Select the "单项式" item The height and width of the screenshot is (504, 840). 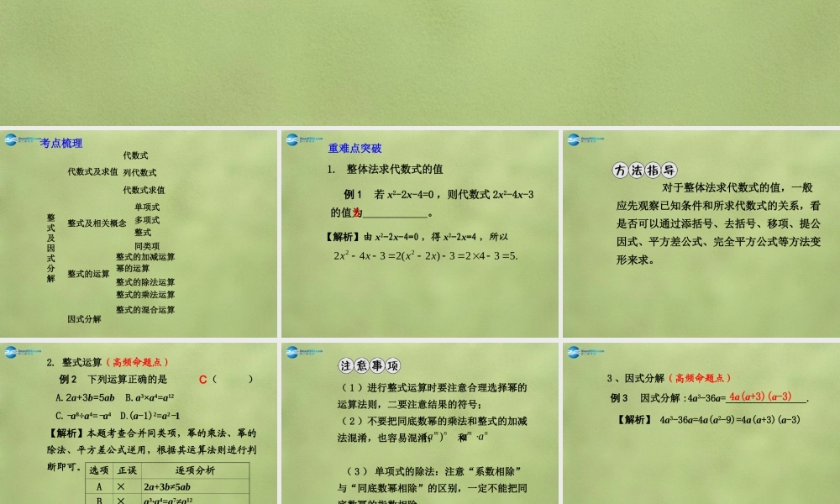(147, 207)
